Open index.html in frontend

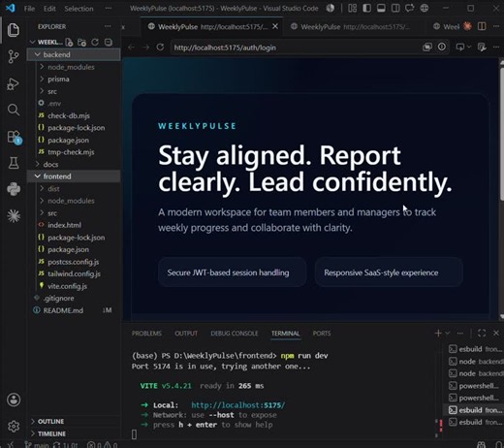[74, 225]
